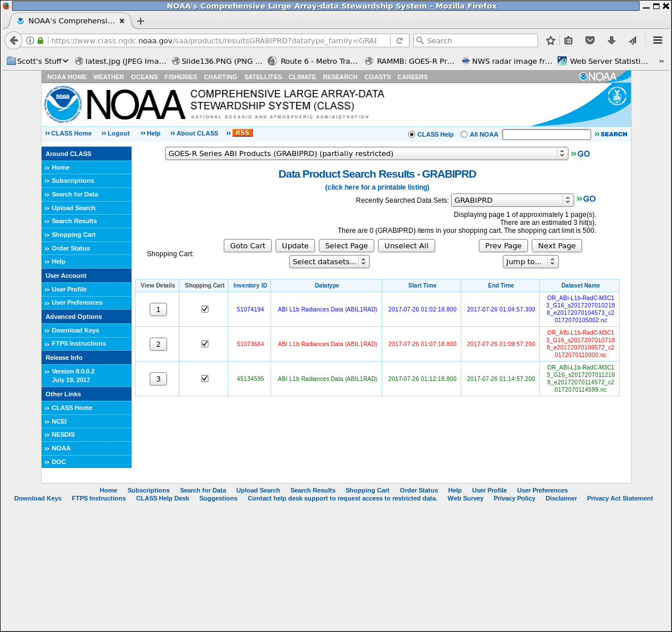Click the site search text field
The height and width of the screenshot is (632, 672).
coord(547,134)
